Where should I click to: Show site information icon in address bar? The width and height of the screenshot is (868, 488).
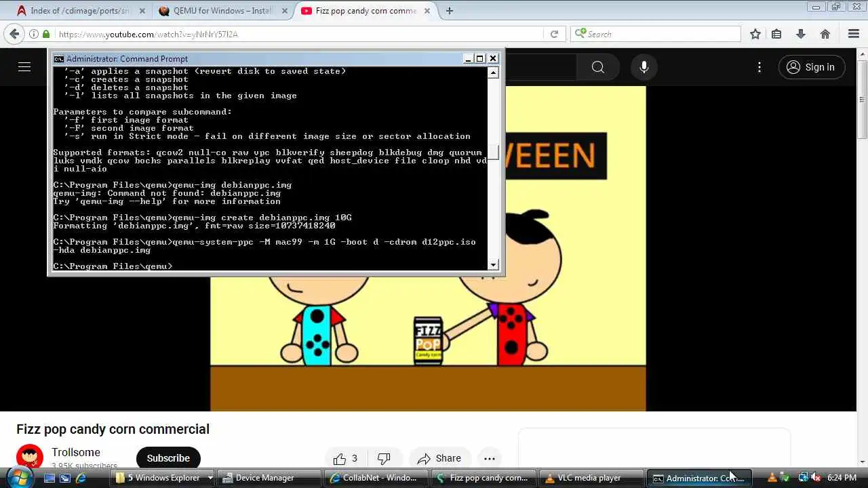33,34
